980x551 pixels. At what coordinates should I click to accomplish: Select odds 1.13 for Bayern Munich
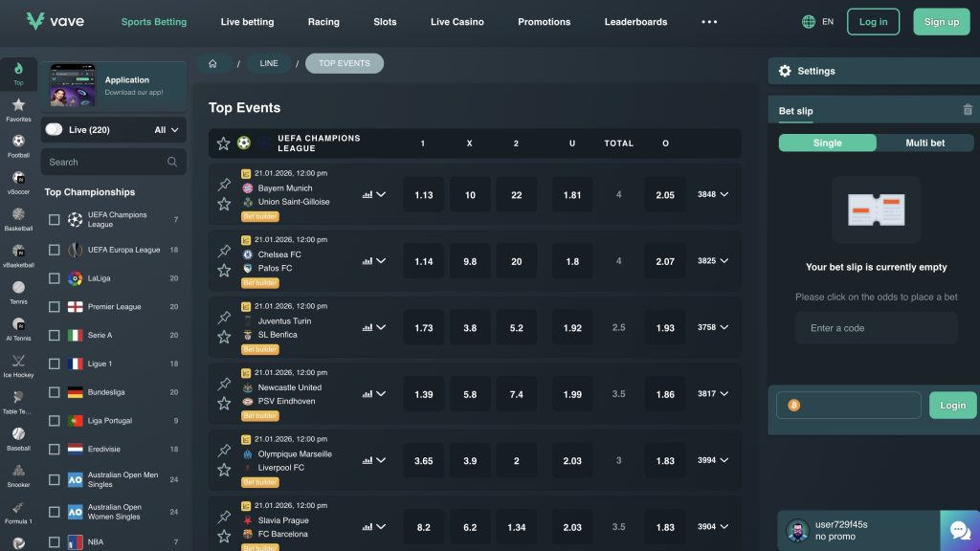pos(423,194)
